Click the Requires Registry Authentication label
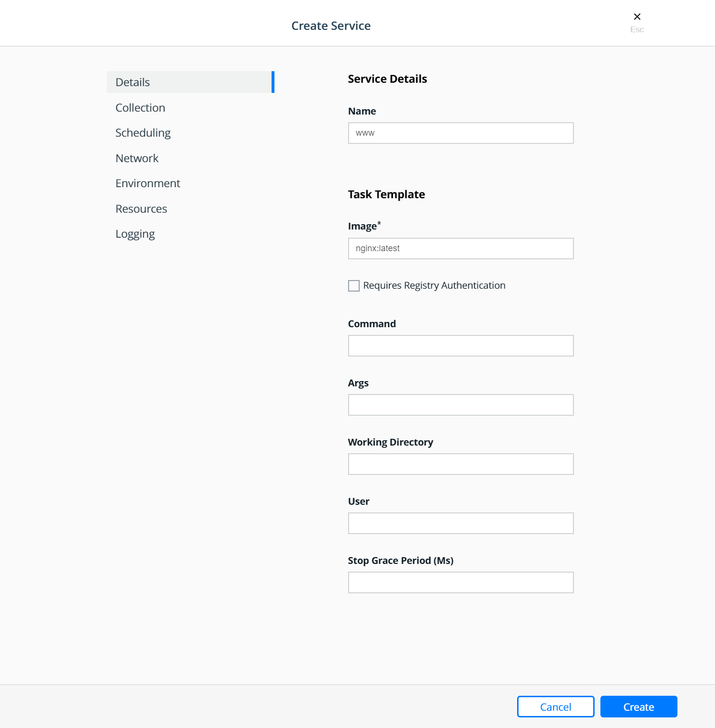The width and height of the screenshot is (715, 728). pyautogui.click(x=434, y=286)
